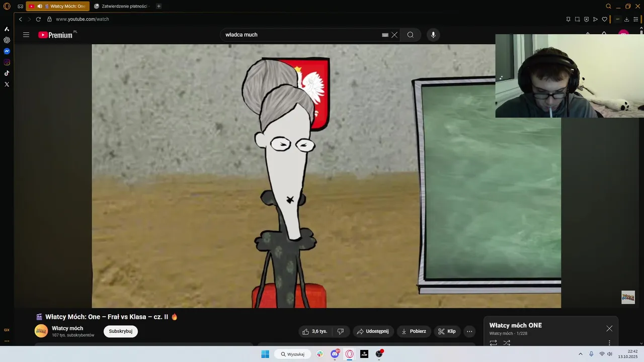Click the Pobierz download button
644x362 pixels.
[x=414, y=331]
